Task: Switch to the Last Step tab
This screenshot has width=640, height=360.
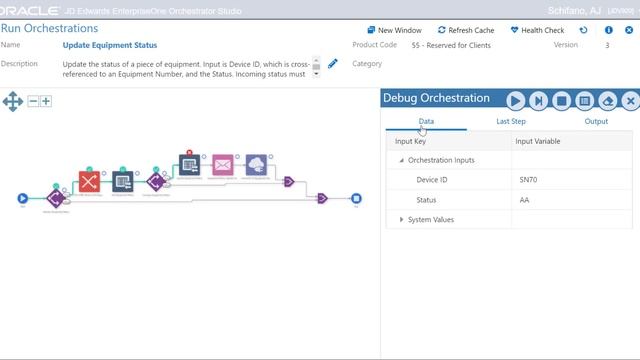Action: pyautogui.click(x=511, y=121)
